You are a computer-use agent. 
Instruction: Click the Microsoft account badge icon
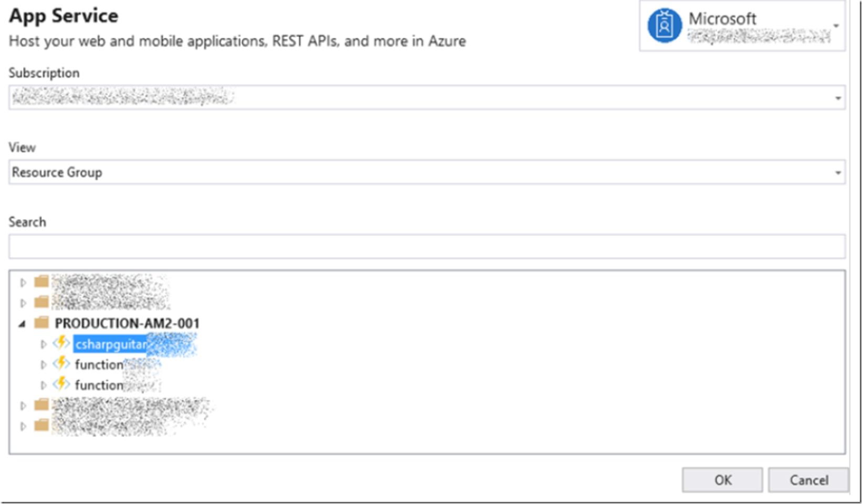click(x=664, y=26)
